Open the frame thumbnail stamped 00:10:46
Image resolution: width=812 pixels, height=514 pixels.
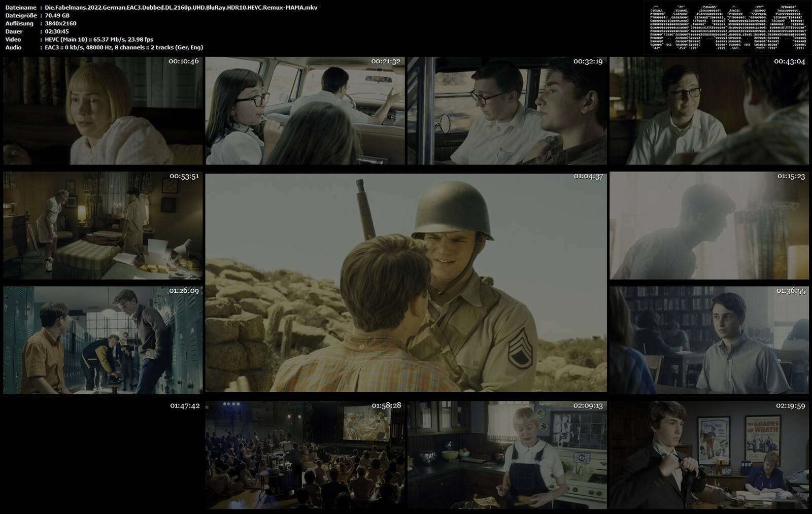tap(103, 111)
